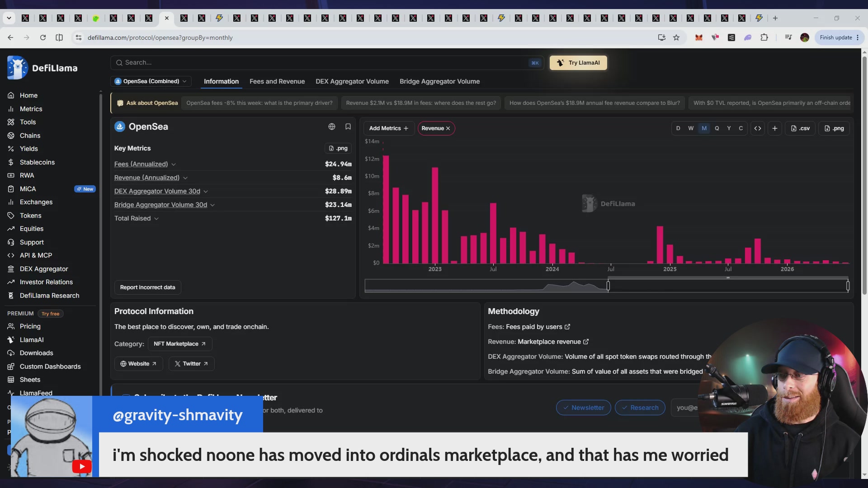Switch chart grouping to Yearly (Y)
The height and width of the screenshot is (488, 868).
729,128
